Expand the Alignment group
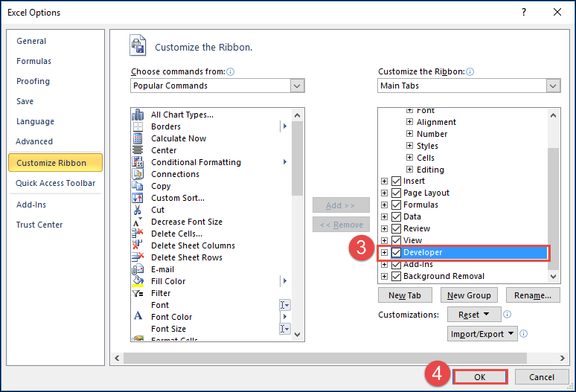Screen dimensions: 576x392 [409, 122]
